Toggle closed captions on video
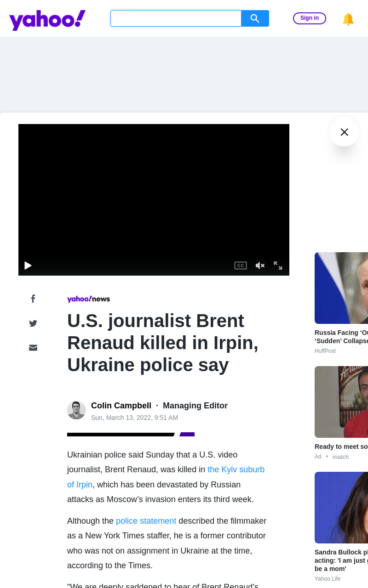This screenshot has width=368, height=588. point(241,266)
